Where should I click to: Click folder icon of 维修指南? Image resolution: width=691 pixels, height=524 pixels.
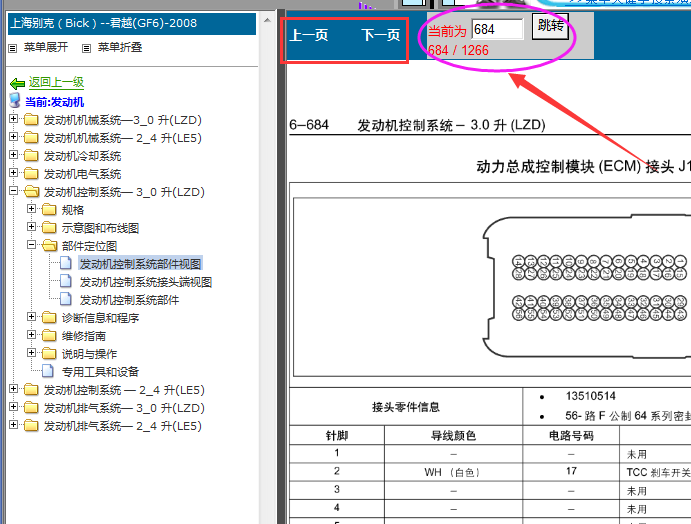[x=49, y=336]
